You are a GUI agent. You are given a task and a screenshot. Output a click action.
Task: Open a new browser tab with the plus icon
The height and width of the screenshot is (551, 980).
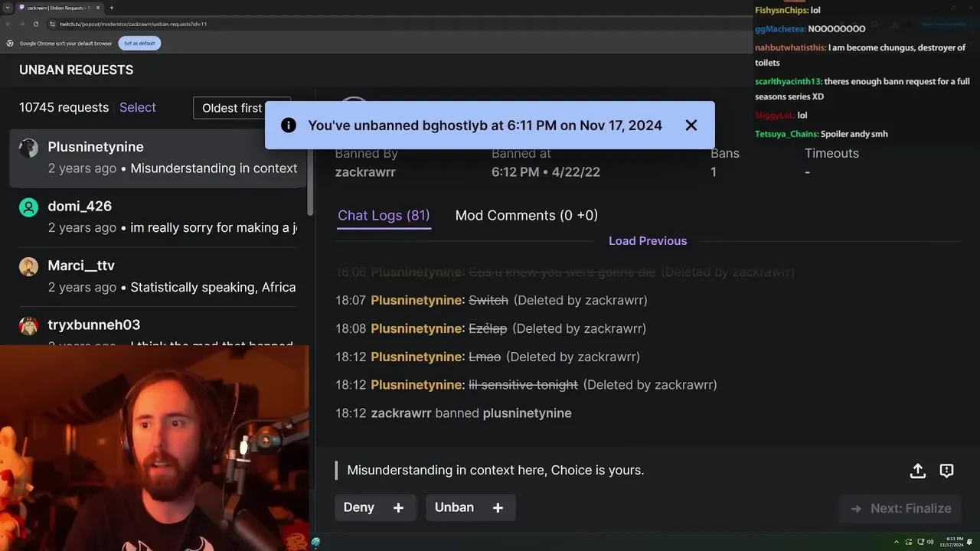(x=111, y=8)
